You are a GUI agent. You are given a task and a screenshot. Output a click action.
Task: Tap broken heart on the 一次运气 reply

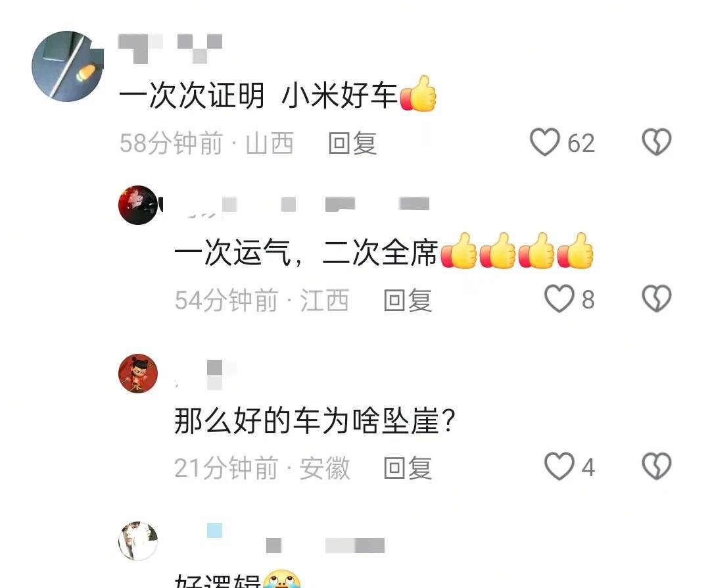point(657,299)
